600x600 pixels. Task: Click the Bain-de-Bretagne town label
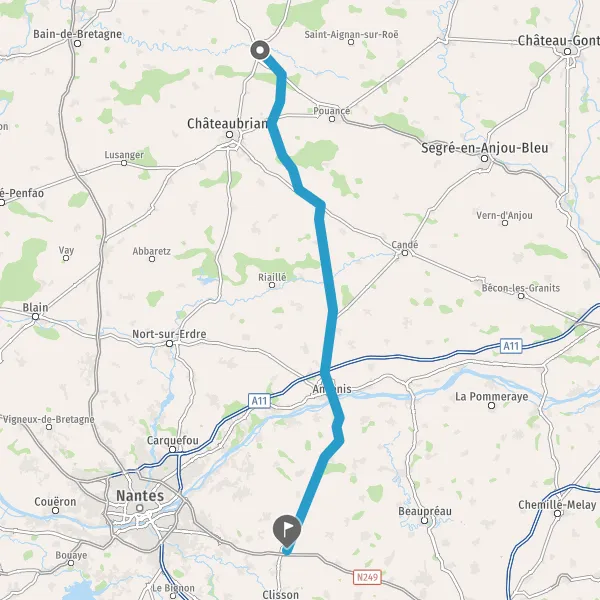[x=77, y=34]
